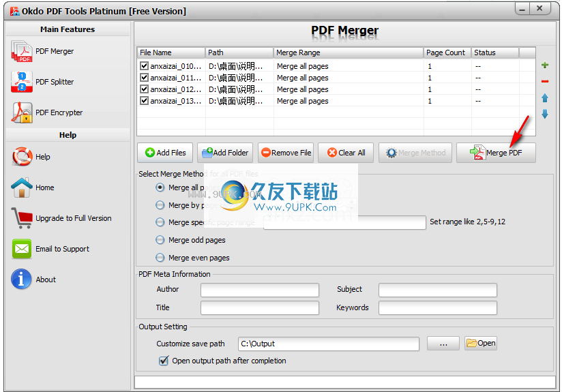Select the Merge all pages radio button
Image resolution: width=562 pixels, height=392 pixels.
160,187
